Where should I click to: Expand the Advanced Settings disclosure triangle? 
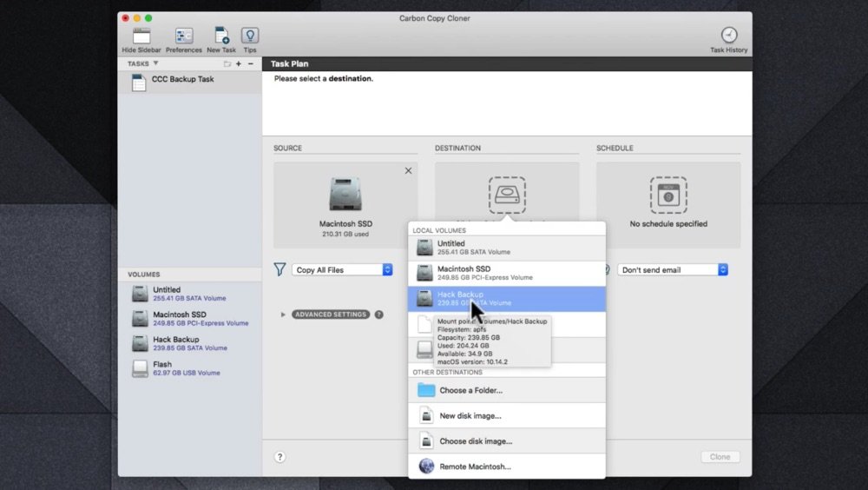point(283,315)
